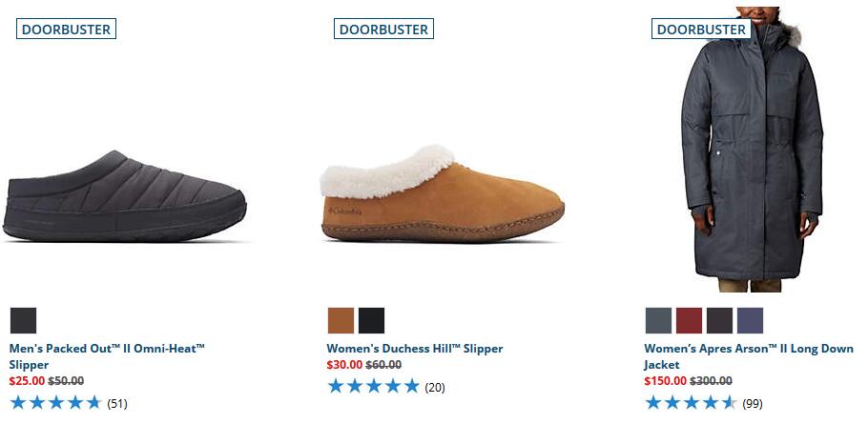Click the star rating for Duchess Hill slipper
The height and width of the screenshot is (424, 868).
coord(374,386)
